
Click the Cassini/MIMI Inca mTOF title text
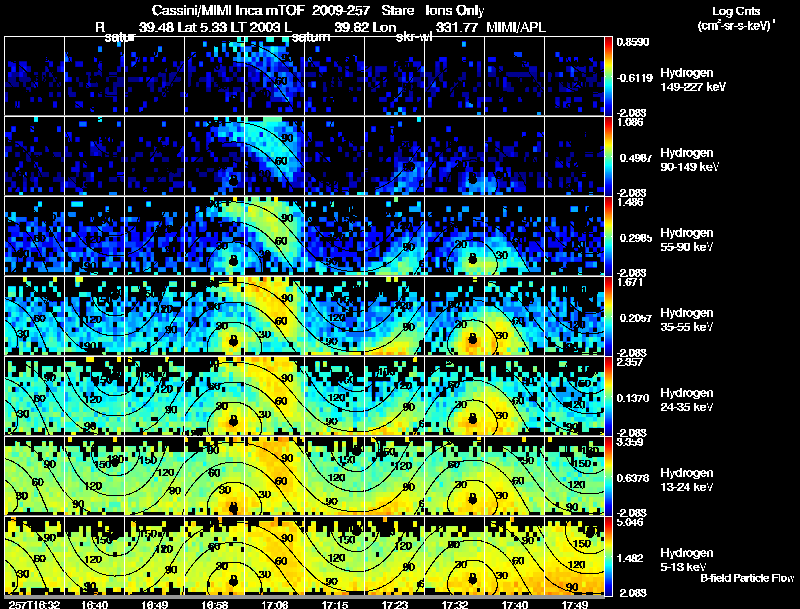pyautogui.click(x=228, y=11)
